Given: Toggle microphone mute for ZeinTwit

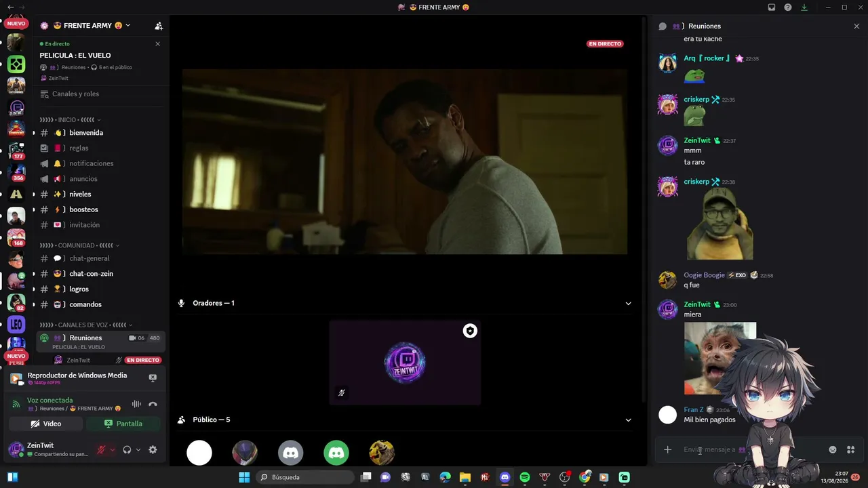Looking at the screenshot, I should tap(101, 449).
